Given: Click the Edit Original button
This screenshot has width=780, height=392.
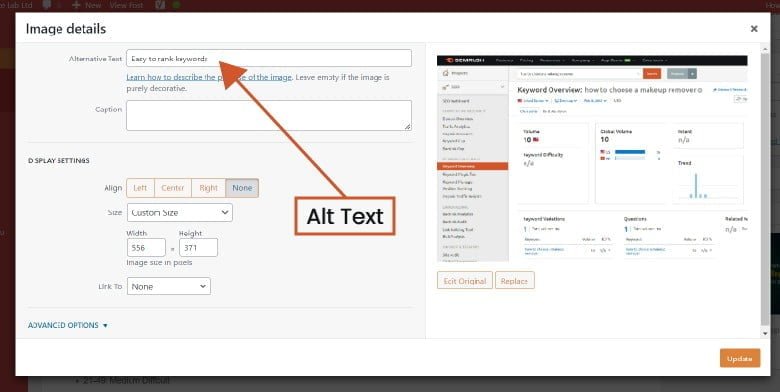Looking at the screenshot, I should pyautogui.click(x=465, y=281).
